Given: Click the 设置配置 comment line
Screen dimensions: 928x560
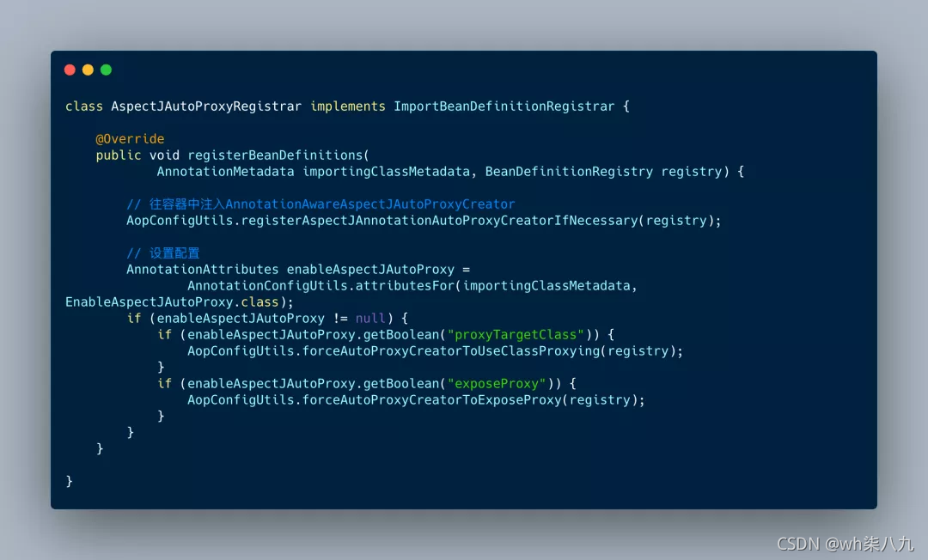Looking at the screenshot, I should [x=163, y=253].
